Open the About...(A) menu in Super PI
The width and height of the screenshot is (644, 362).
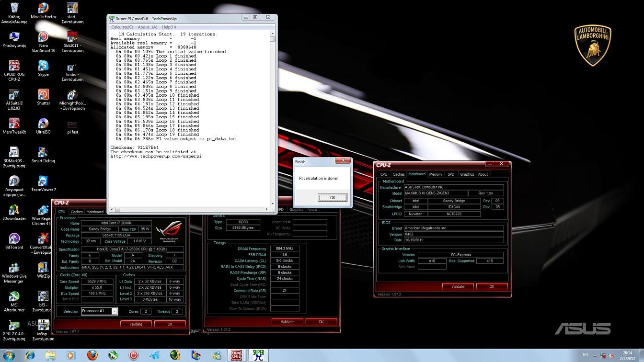click(x=148, y=27)
